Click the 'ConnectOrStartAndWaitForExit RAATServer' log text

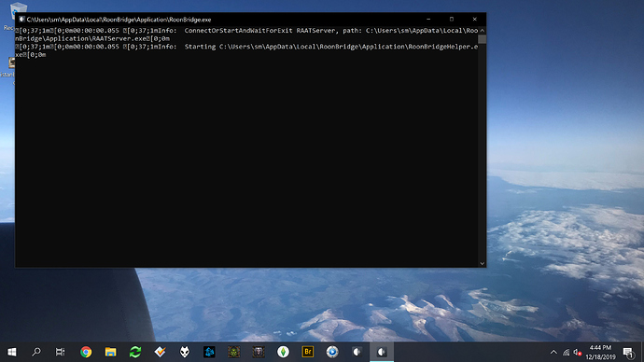point(259,31)
